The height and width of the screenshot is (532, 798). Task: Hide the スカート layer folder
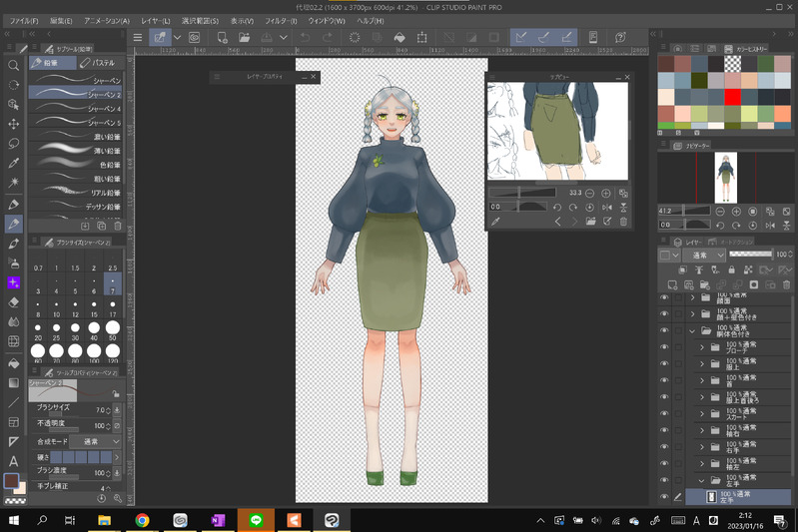[x=664, y=413]
